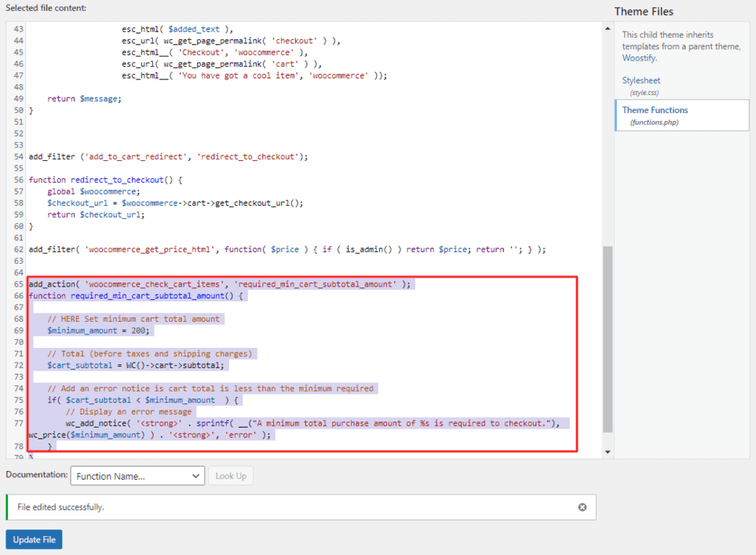Click the wc_add_notice error message line
Screen dimensions: 756x555
tap(236, 422)
